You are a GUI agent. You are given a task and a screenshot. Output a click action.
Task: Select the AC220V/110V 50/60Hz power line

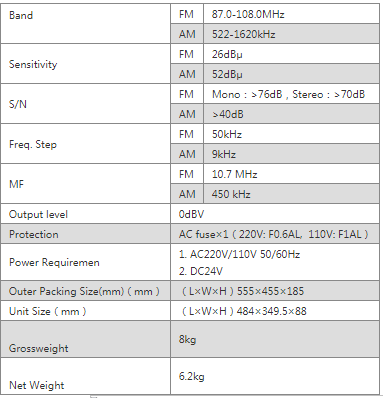[239, 254]
